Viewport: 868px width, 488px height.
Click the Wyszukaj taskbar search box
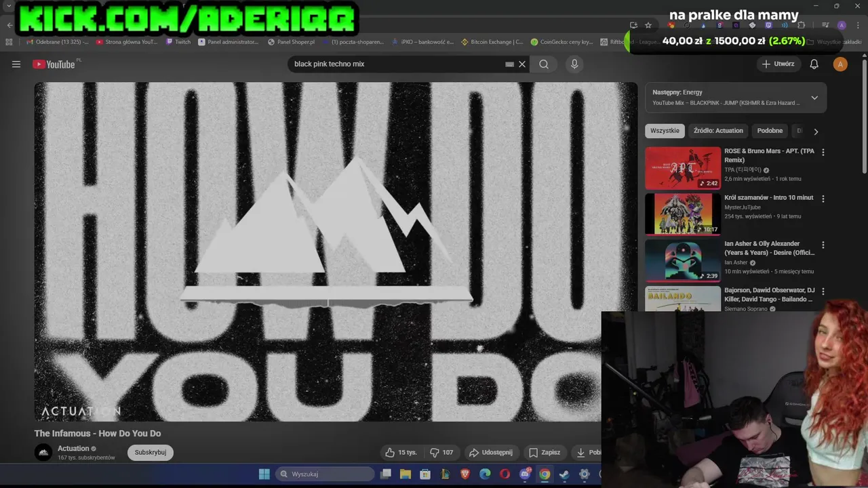point(325,474)
